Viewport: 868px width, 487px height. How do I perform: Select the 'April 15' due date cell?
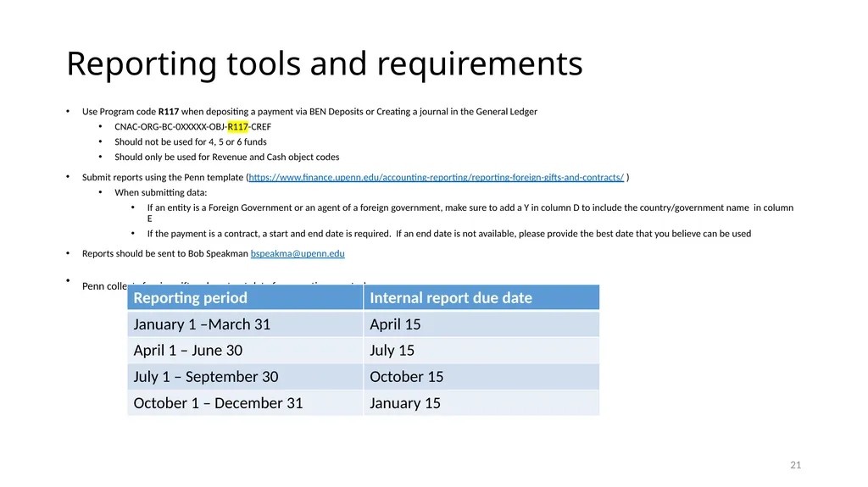click(481, 324)
